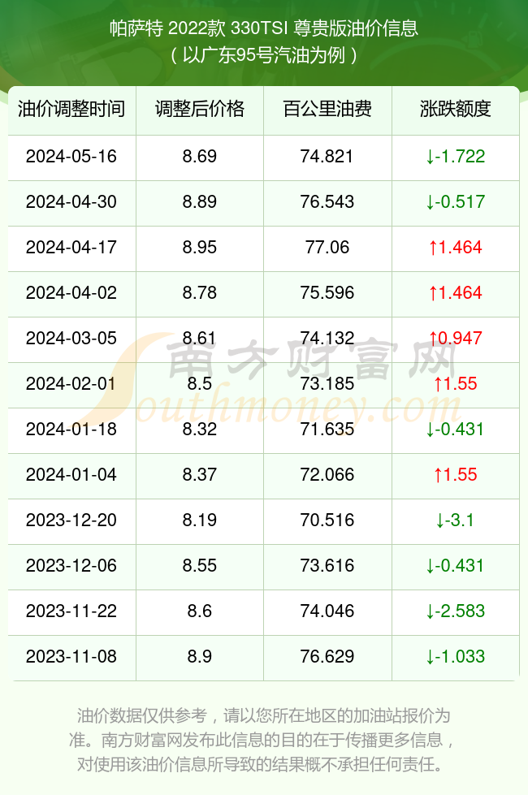Click fuel cost value 74.821
Viewport: 528px width, 812px height.
coord(327,157)
